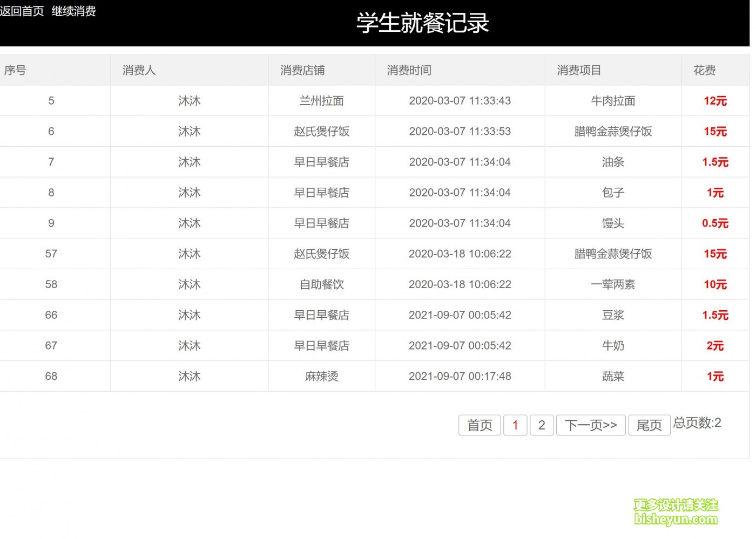Click 沐沐 name in row 5

point(191,101)
